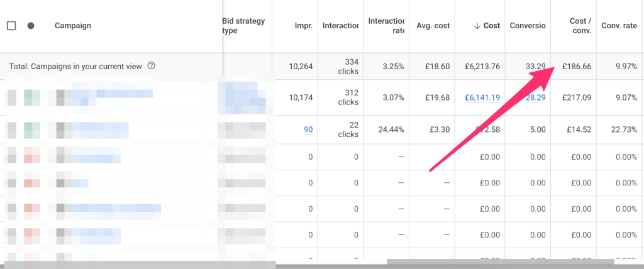Viewport: 644px width, 269px height.
Task: Click the Bid strategy type column header
Action: [x=243, y=26]
